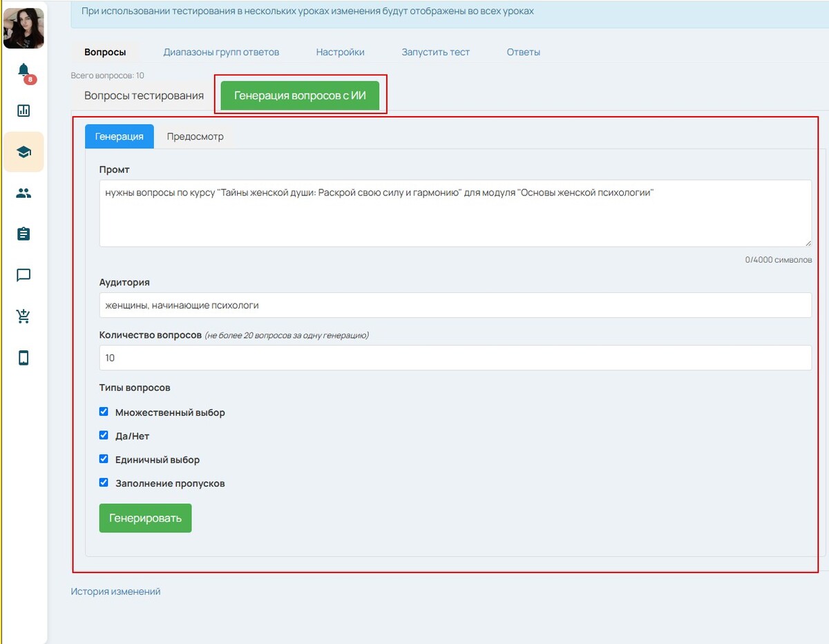Click the user profile avatar photo

[x=23, y=28]
